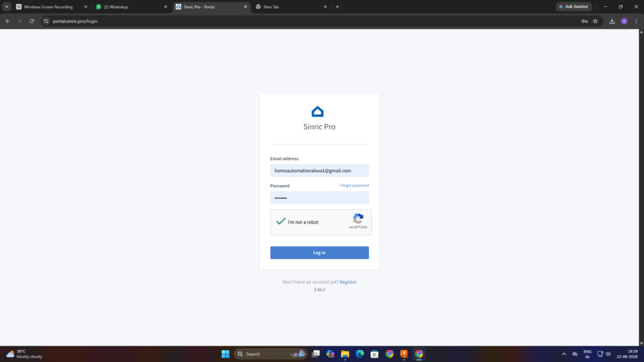Image resolution: width=644 pixels, height=362 pixels.
Task: Open the saved password key icon
Action: coord(584,21)
